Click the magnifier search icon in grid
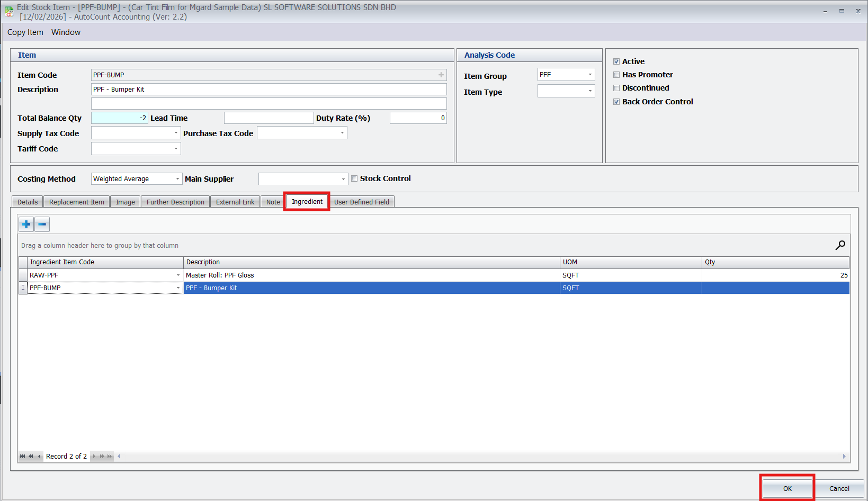The height and width of the screenshot is (501, 868). (840, 245)
